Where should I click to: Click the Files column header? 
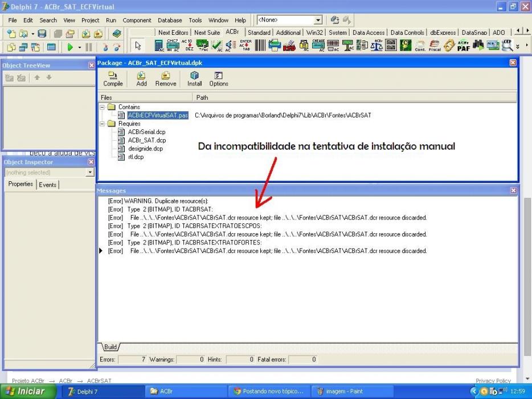[x=146, y=97]
